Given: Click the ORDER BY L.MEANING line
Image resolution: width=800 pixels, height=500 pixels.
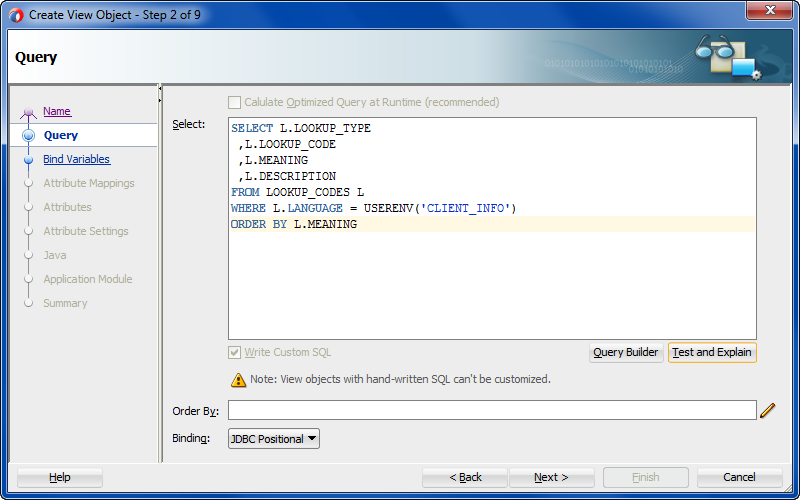Looking at the screenshot, I should point(293,224).
